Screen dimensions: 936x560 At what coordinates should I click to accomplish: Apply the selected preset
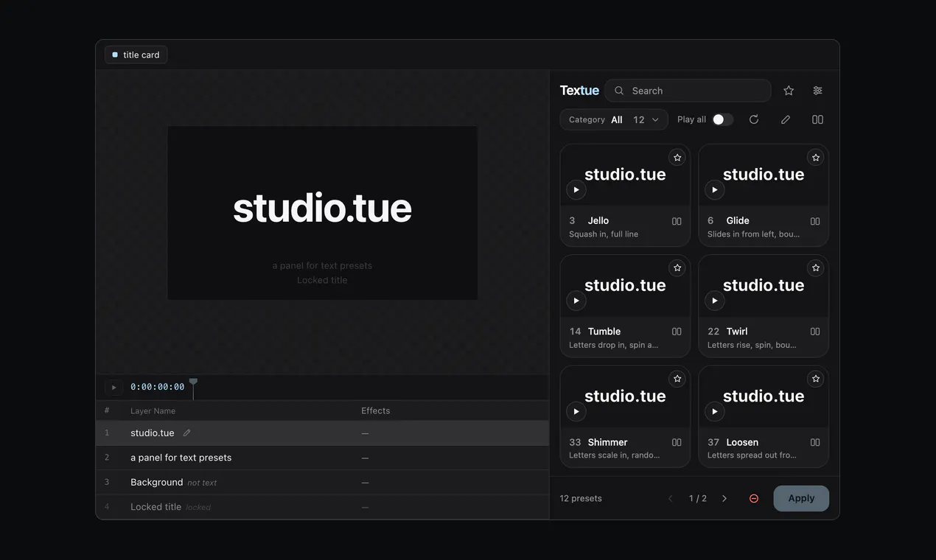(801, 498)
